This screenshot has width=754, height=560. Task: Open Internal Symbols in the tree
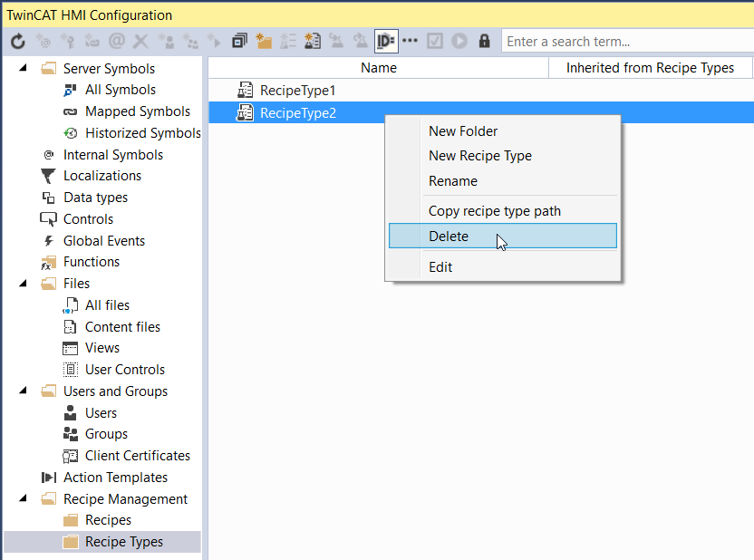click(113, 155)
